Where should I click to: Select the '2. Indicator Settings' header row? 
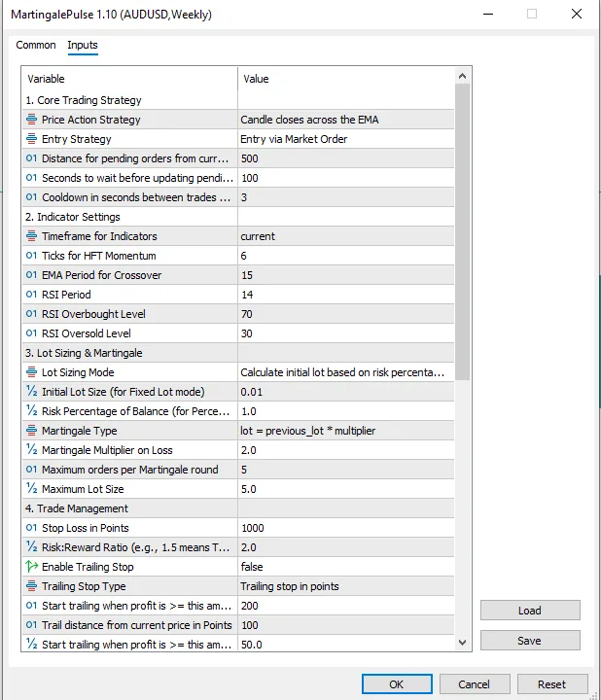[238, 217]
